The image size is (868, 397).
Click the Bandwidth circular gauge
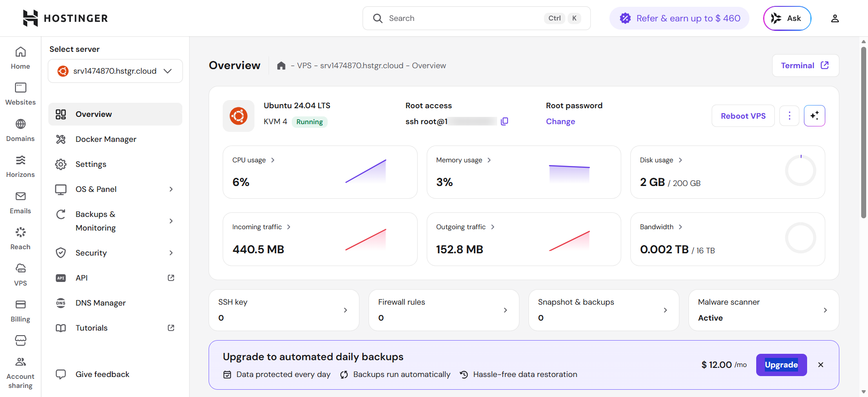(x=801, y=238)
